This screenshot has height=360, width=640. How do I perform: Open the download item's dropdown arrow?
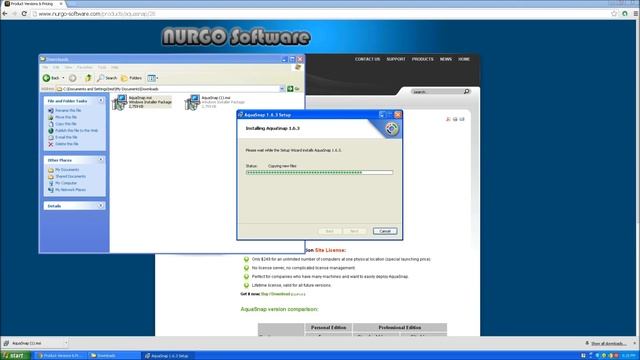pos(66,343)
